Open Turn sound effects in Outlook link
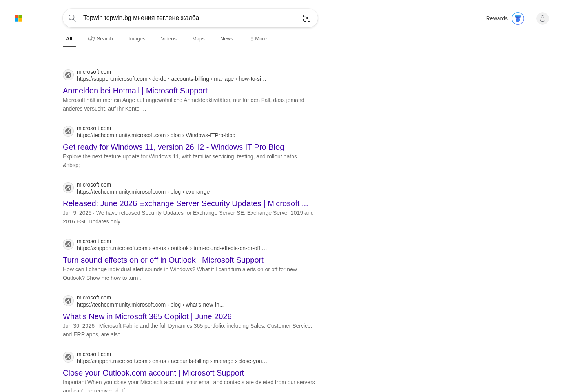565x392 pixels. tap(163, 260)
